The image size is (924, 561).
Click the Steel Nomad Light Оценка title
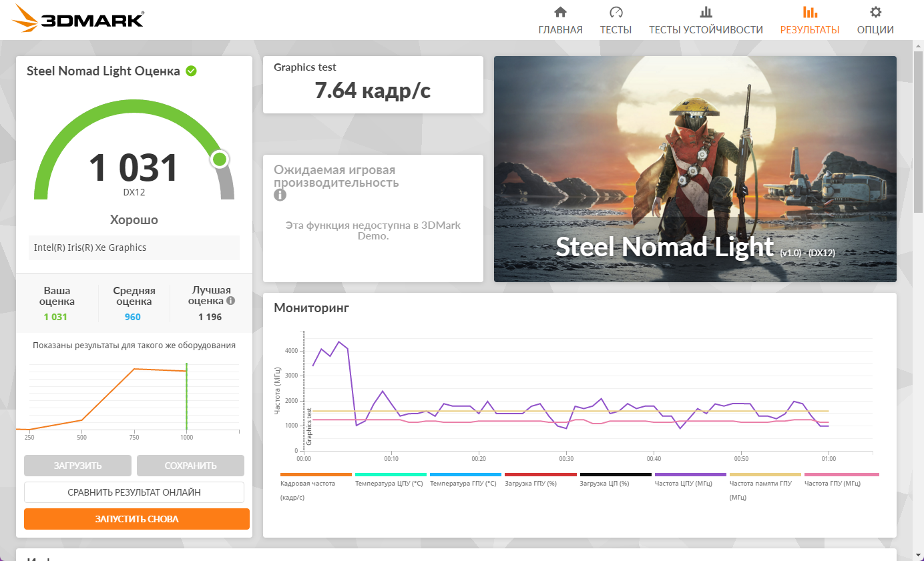(x=103, y=71)
